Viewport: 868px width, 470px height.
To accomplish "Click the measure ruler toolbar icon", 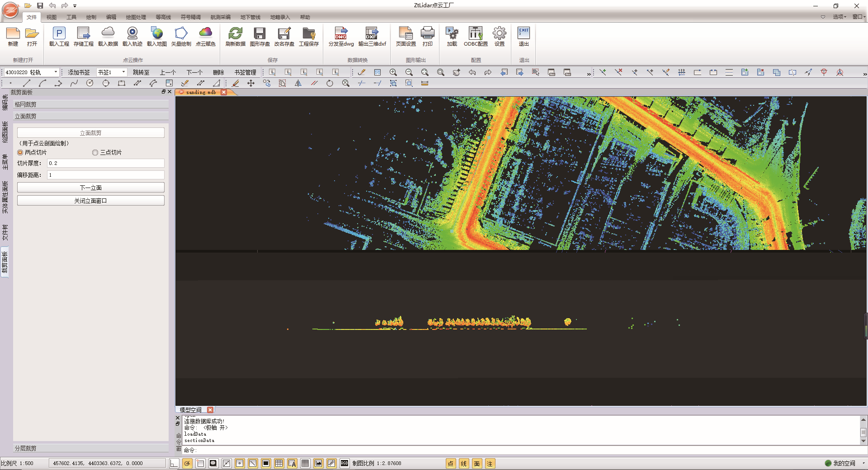I will click(x=425, y=83).
